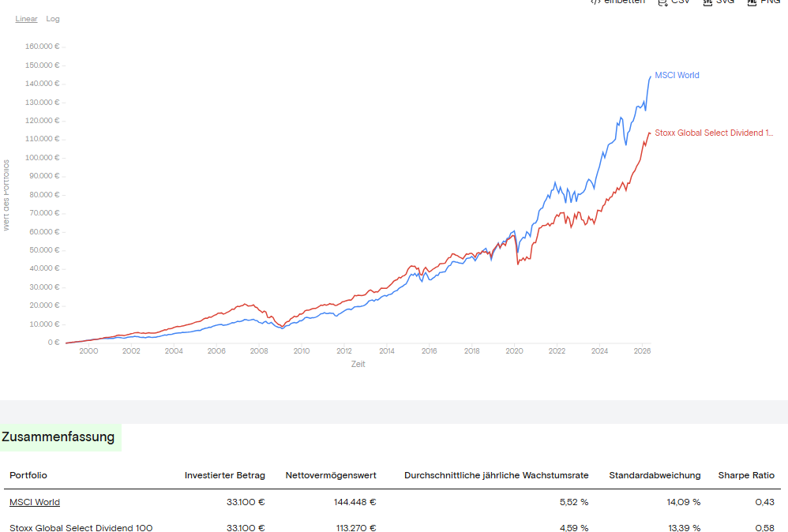
Task: Select the Linear scale option
Action: pos(26,19)
